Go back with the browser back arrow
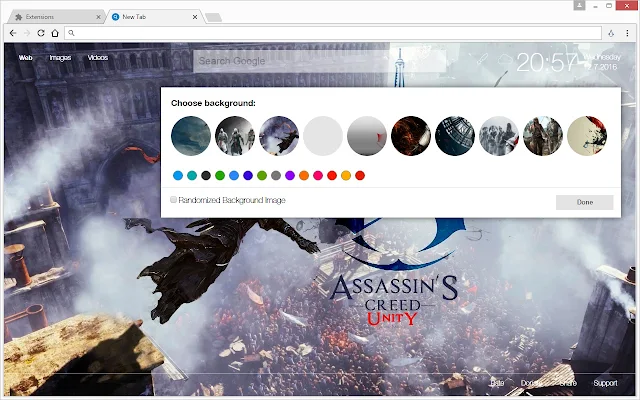Image resolution: width=640 pixels, height=400 pixels. 13,33
